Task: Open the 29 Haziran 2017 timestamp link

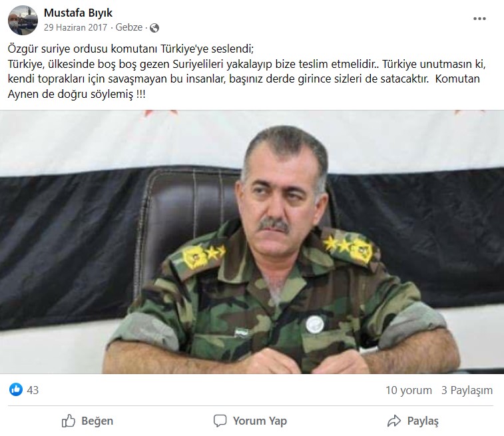Action: tap(75, 27)
